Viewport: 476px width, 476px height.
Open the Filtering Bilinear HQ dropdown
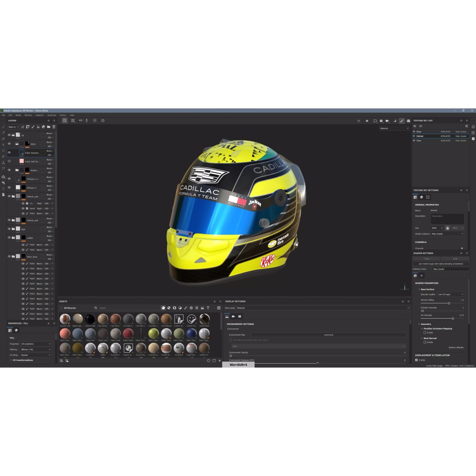tap(36, 350)
